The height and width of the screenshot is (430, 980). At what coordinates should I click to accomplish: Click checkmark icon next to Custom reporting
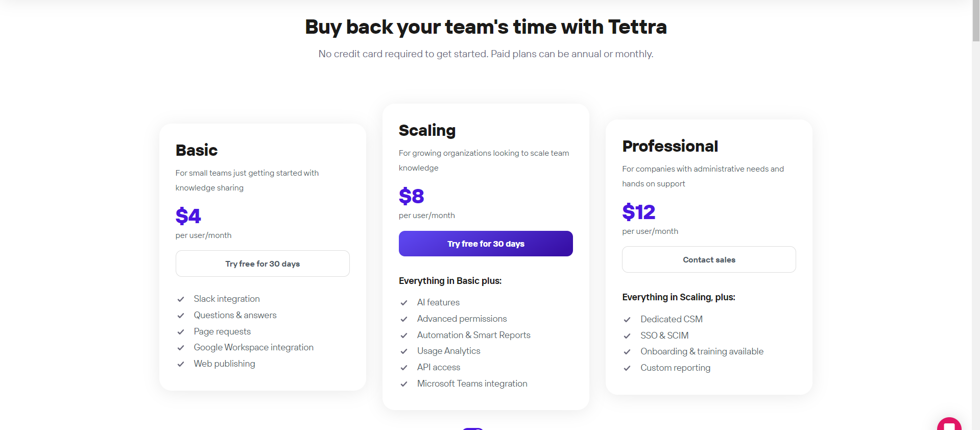coord(627,368)
